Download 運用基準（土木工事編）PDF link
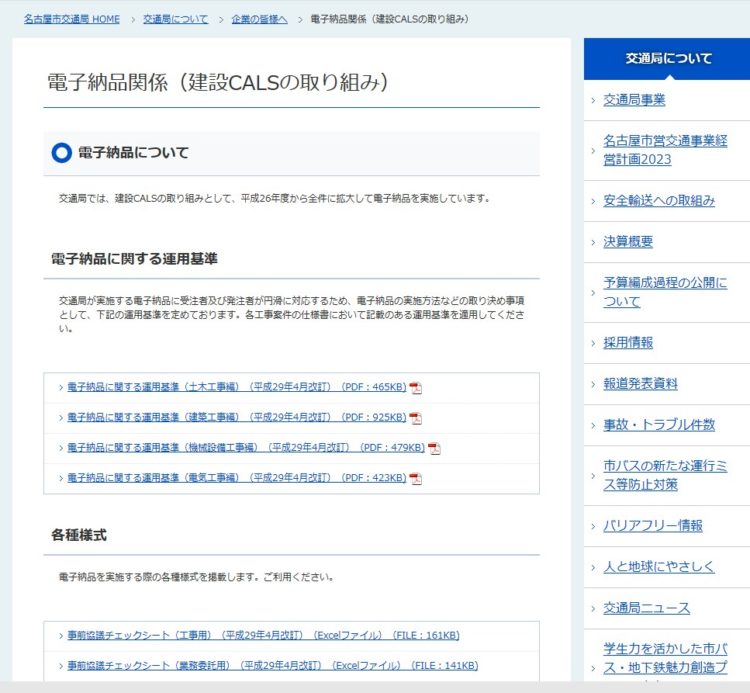Screen dimensions: 750x693 (236, 388)
